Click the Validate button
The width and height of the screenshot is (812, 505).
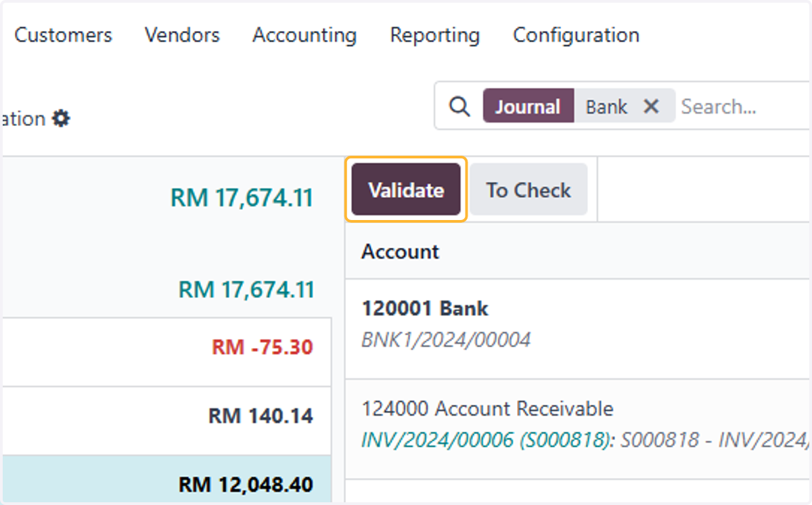click(406, 190)
